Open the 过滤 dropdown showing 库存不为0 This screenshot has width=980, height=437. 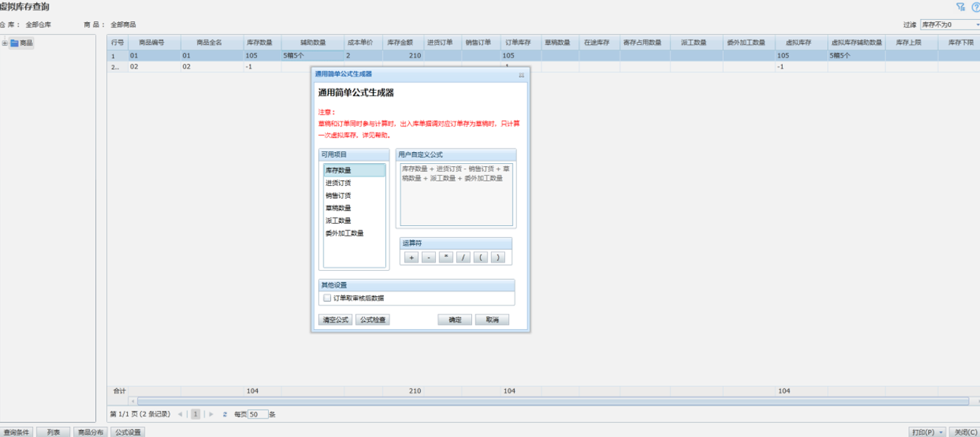point(950,24)
